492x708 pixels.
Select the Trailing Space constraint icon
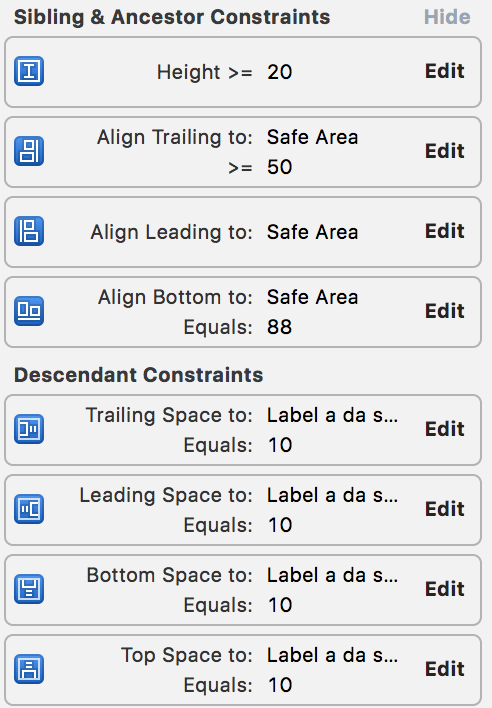coord(29,429)
